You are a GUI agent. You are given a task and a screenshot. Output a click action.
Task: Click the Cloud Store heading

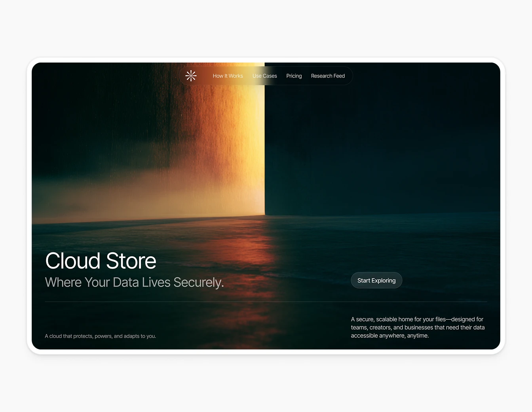[x=101, y=261]
